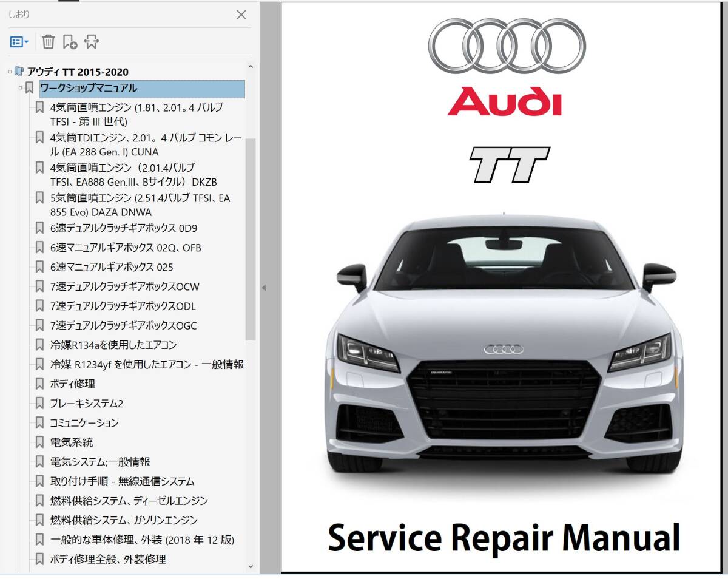Open bookmark 5気筒直噴エンジン DAZA DNWA
The image size is (728, 579).
[x=140, y=205]
